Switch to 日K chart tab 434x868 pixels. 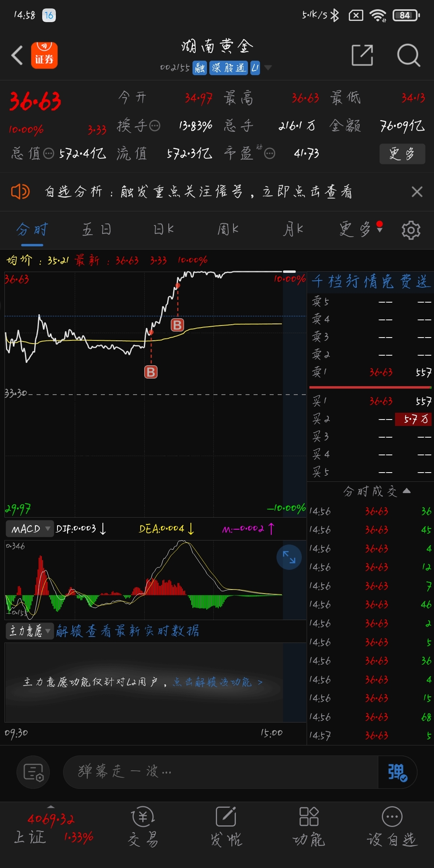point(164,230)
